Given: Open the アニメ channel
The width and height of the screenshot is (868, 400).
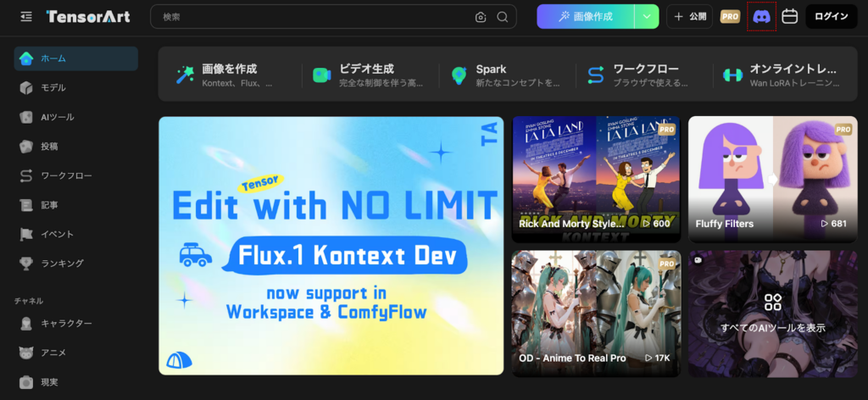Looking at the screenshot, I should [x=75, y=353].
